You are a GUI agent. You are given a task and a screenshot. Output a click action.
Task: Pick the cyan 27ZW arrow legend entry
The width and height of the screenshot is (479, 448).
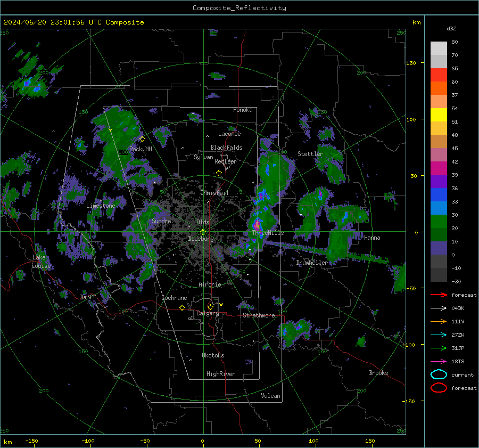[439, 335]
